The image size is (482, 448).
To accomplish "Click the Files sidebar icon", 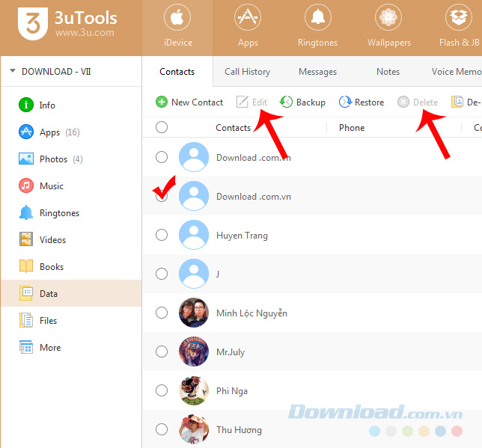I will click(26, 320).
